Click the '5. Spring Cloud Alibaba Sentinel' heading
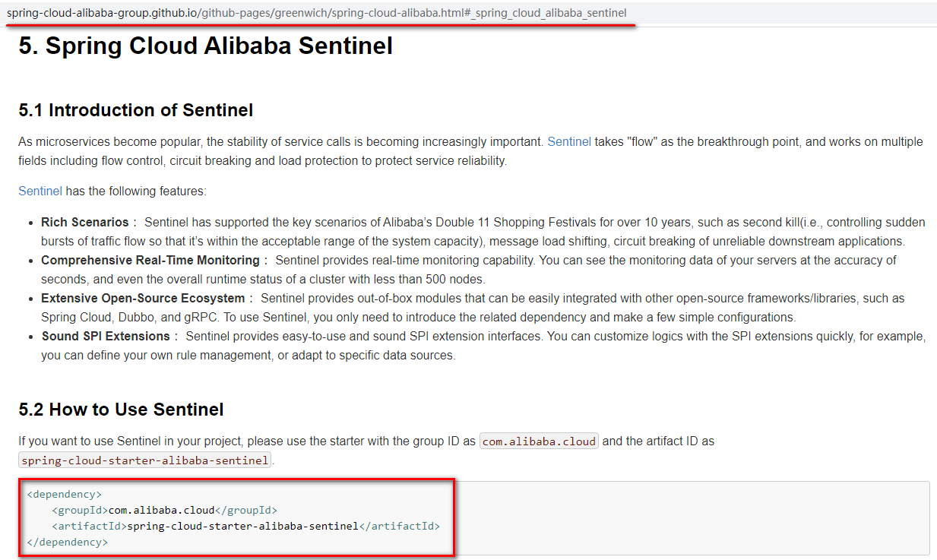 click(205, 46)
